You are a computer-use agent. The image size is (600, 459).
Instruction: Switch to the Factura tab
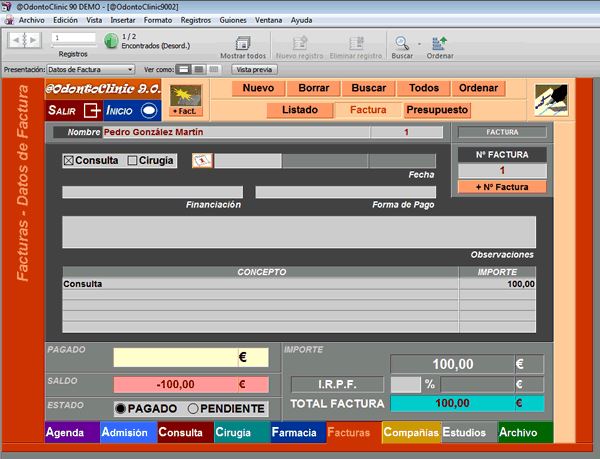click(368, 110)
